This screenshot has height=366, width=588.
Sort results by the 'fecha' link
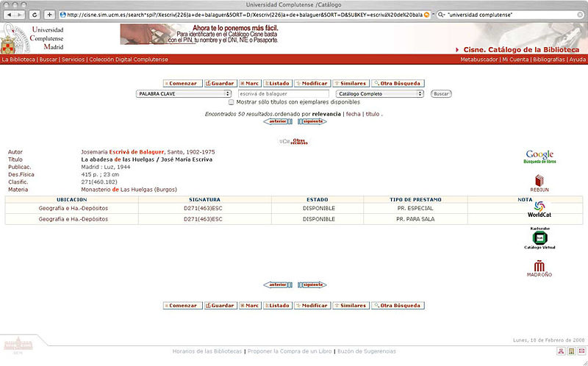[353, 114]
